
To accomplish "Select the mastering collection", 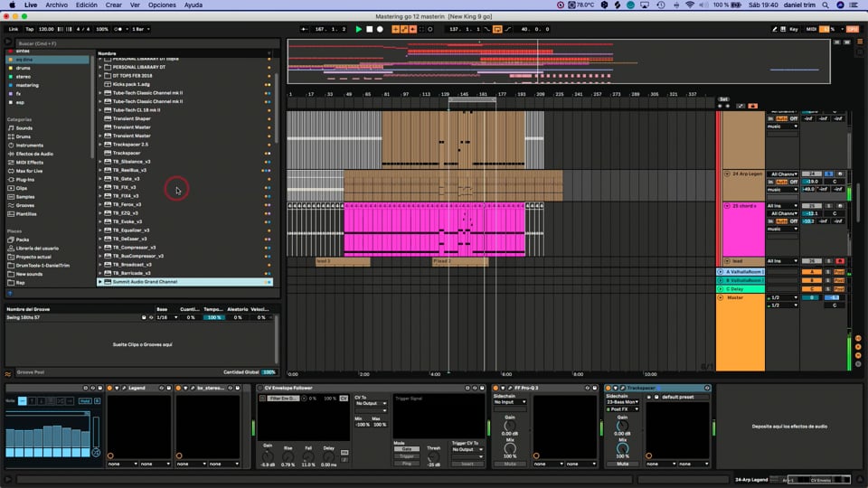I will [27, 85].
